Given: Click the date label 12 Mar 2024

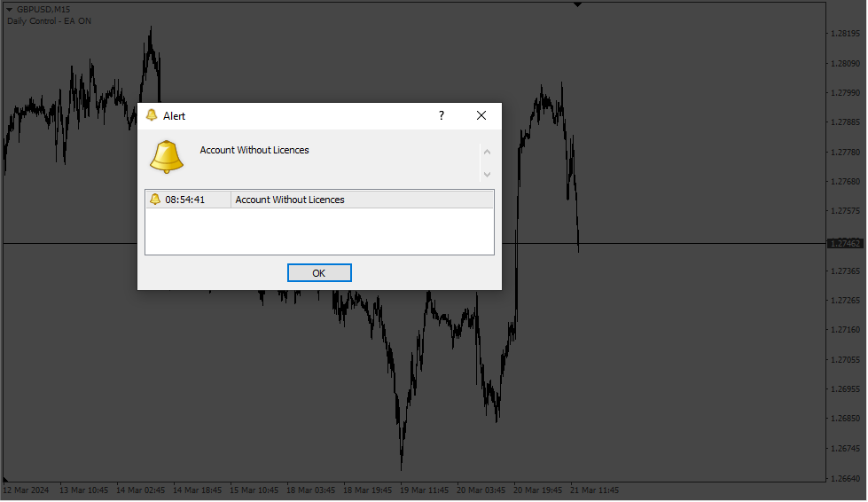Looking at the screenshot, I should tap(26, 490).
